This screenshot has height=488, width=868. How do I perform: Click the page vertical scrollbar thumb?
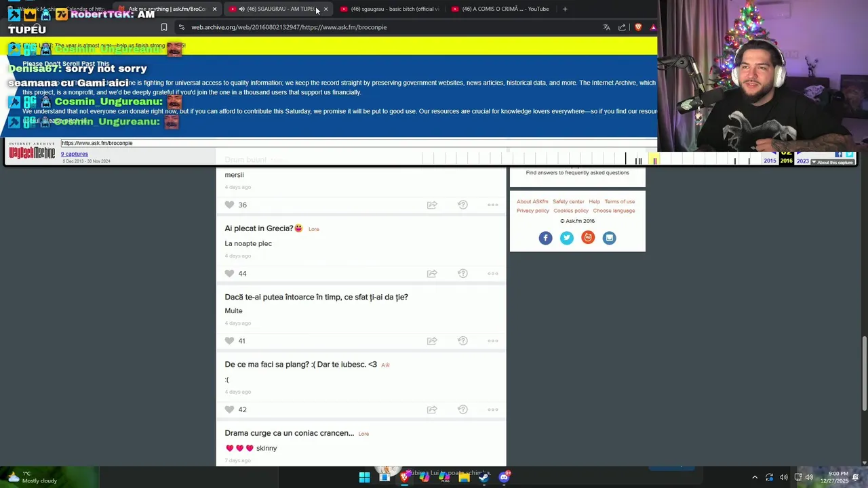point(864,373)
